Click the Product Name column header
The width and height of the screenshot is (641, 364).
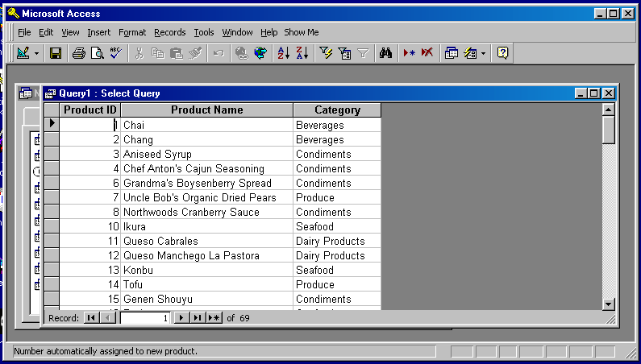pyautogui.click(x=206, y=110)
